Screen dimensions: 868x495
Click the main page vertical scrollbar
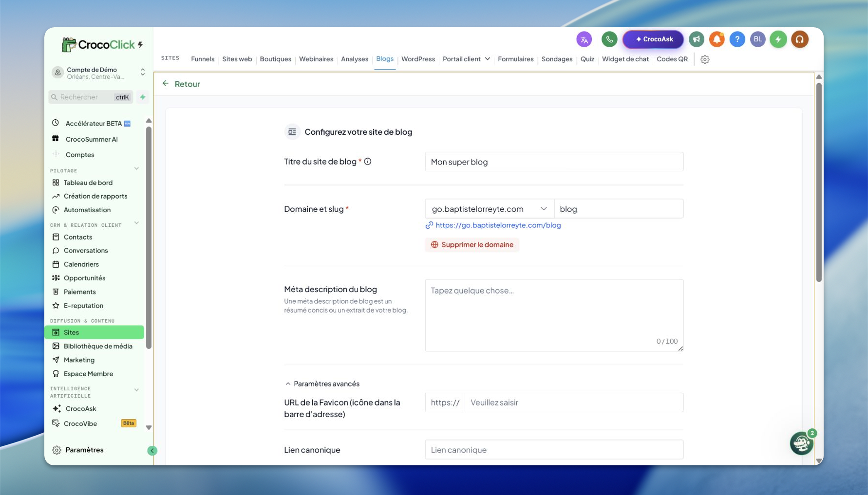pyautogui.click(x=819, y=182)
